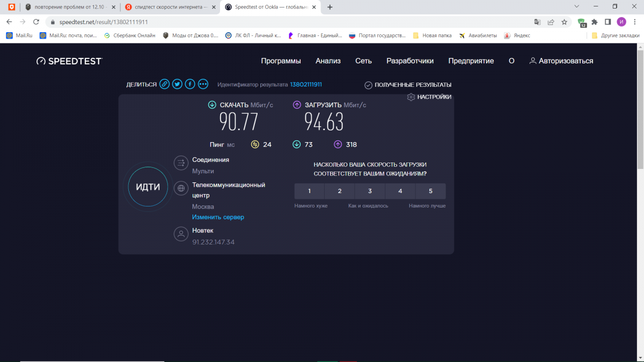Click the Изменить сервер link
This screenshot has height=362, width=644.
218,217
